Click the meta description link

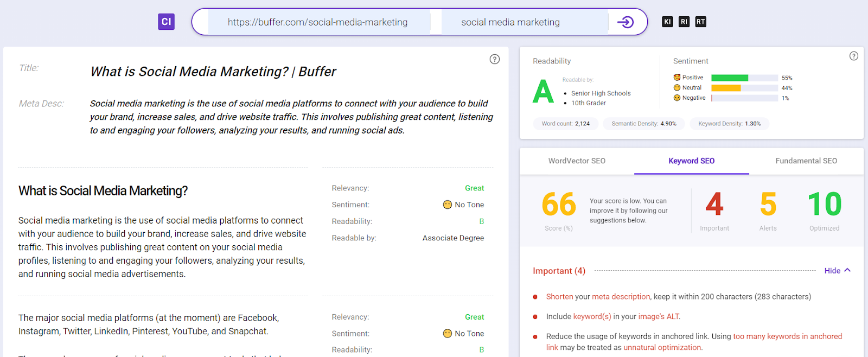click(x=621, y=297)
